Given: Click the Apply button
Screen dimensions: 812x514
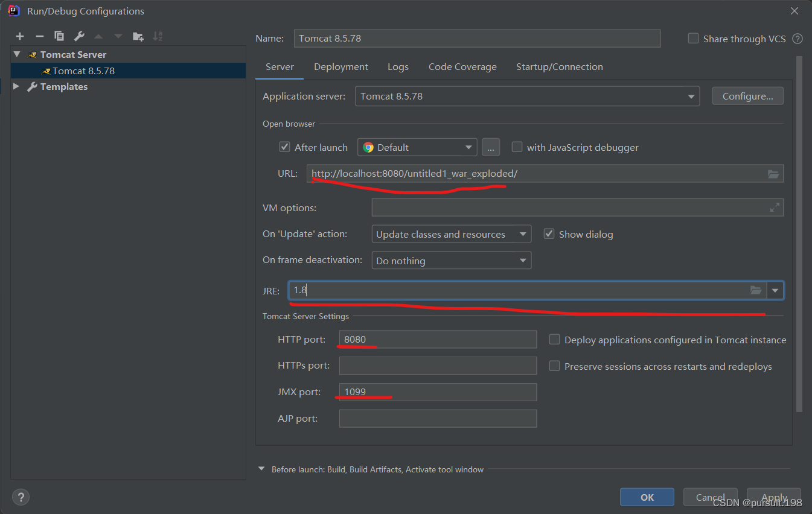Looking at the screenshot, I should pyautogui.click(x=774, y=497).
